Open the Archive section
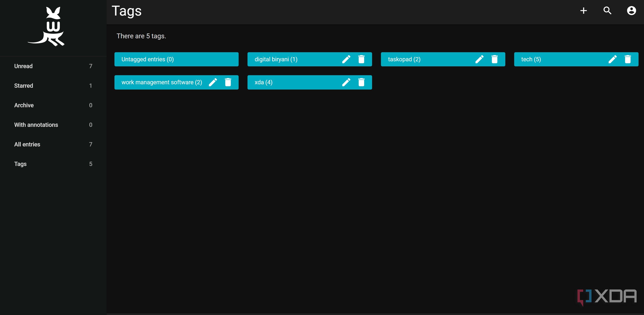 (x=53, y=105)
